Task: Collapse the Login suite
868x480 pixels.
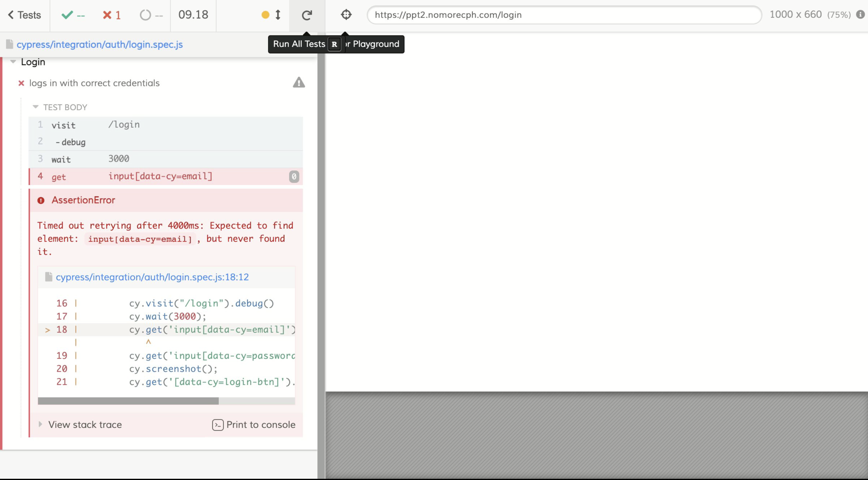Action: pos(33,62)
